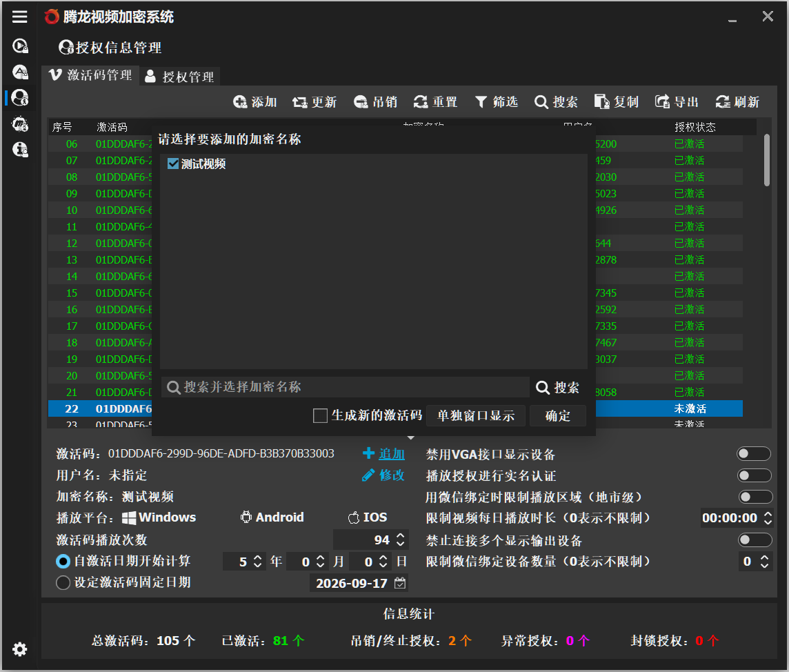Uncheck 测试视频 checkbox in dialog

click(173, 164)
